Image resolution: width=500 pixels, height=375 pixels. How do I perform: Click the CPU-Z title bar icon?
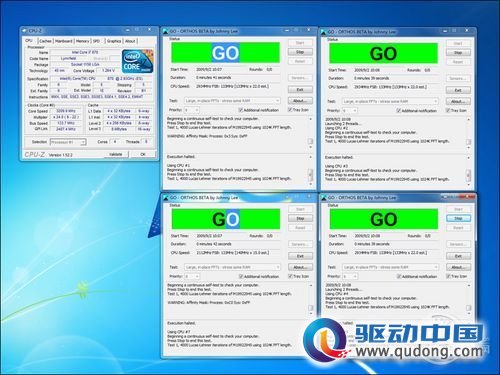pyautogui.click(x=24, y=31)
